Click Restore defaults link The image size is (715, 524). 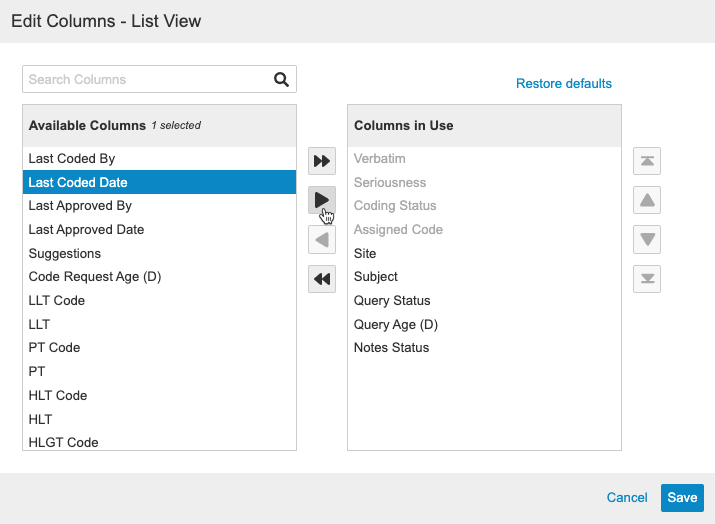[x=563, y=84]
